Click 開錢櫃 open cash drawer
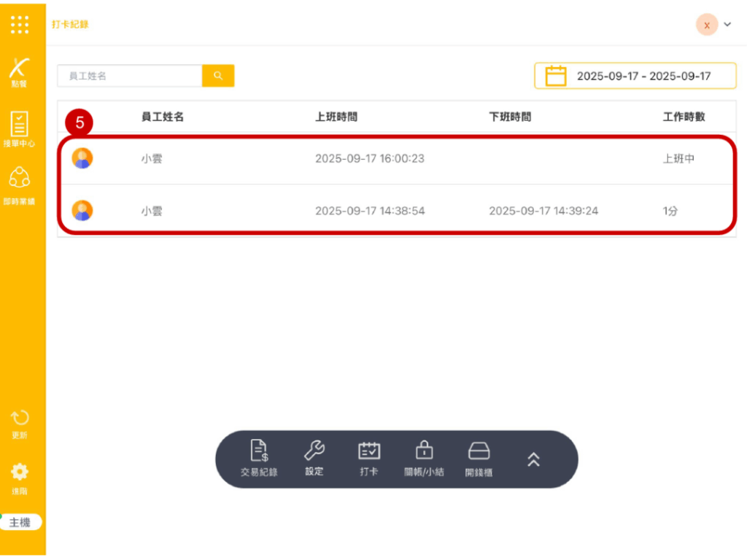747x560 pixels. pyautogui.click(x=479, y=459)
